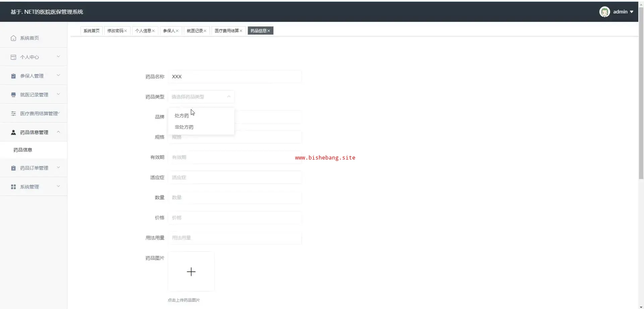This screenshot has width=644, height=309.
Task: Click the 规格 input field
Action: click(235, 137)
